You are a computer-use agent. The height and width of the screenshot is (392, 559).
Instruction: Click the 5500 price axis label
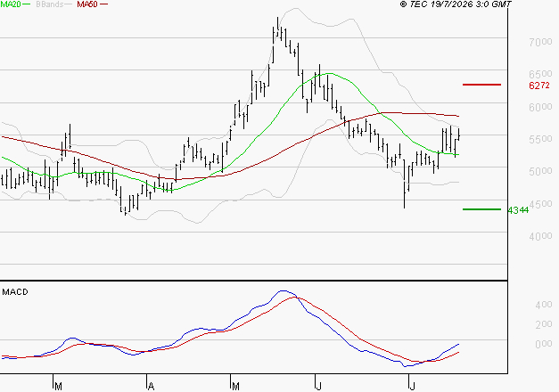point(540,139)
